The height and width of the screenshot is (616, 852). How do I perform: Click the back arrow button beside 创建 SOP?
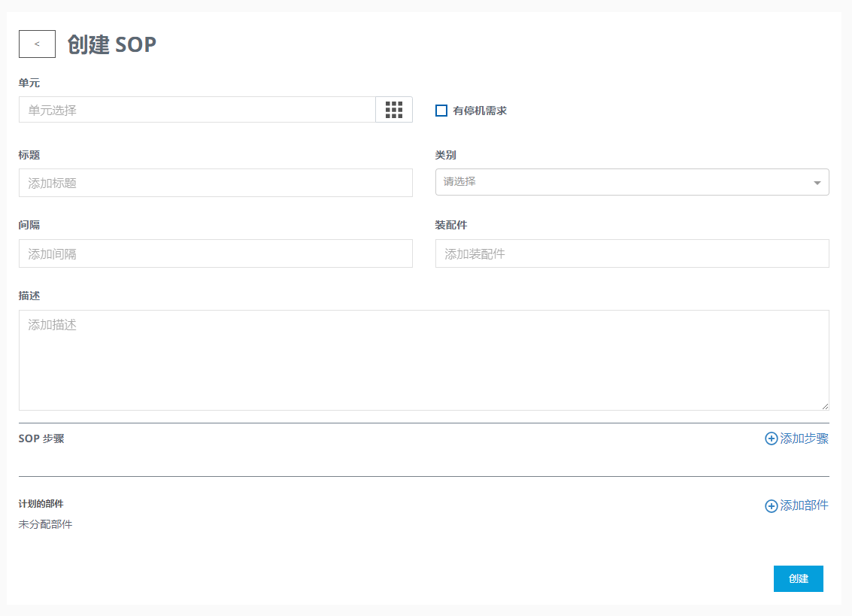[x=37, y=44]
